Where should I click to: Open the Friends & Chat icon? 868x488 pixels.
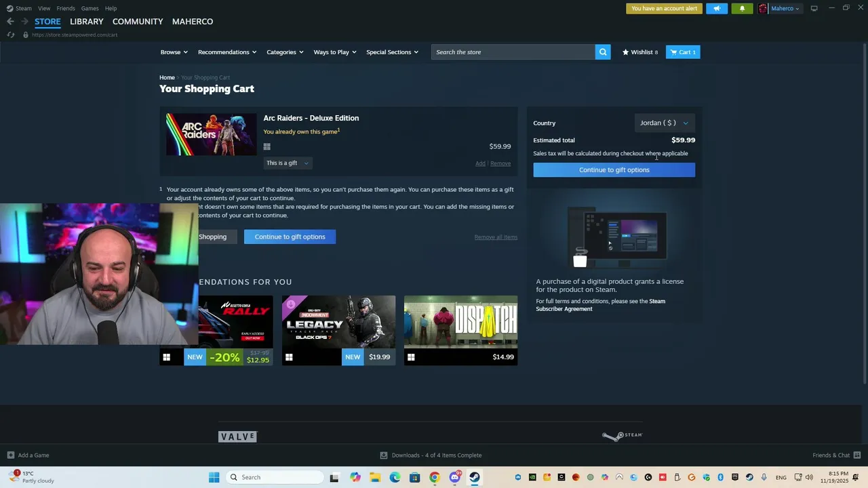(857, 455)
